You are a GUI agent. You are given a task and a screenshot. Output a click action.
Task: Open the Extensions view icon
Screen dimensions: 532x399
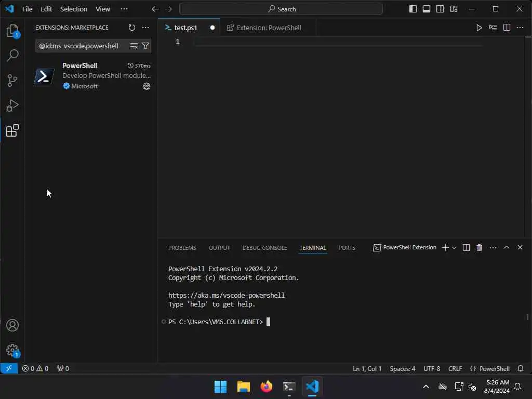(12, 130)
